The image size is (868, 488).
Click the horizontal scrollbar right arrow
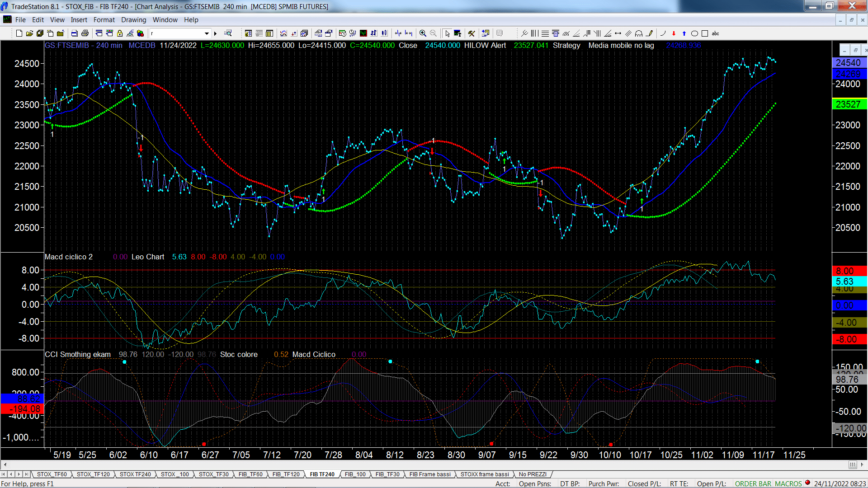coord(862,465)
